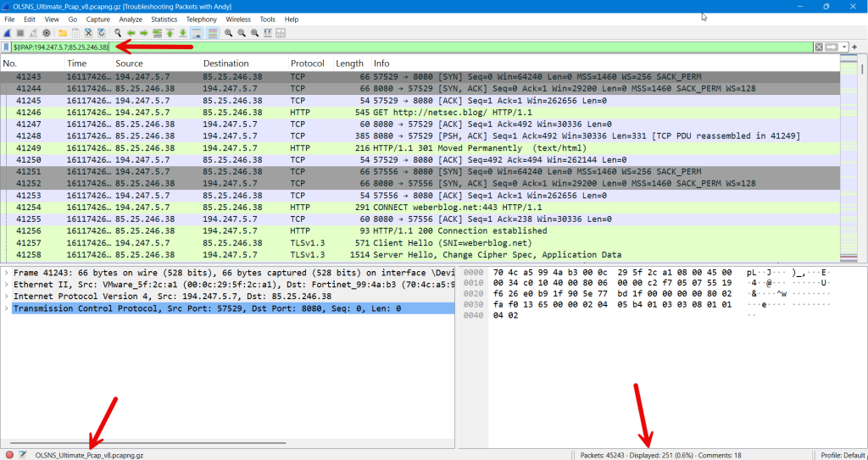Click the find packet magnifier icon
Image resolution: width=868 pixels, height=460 pixels.
pyautogui.click(x=118, y=32)
